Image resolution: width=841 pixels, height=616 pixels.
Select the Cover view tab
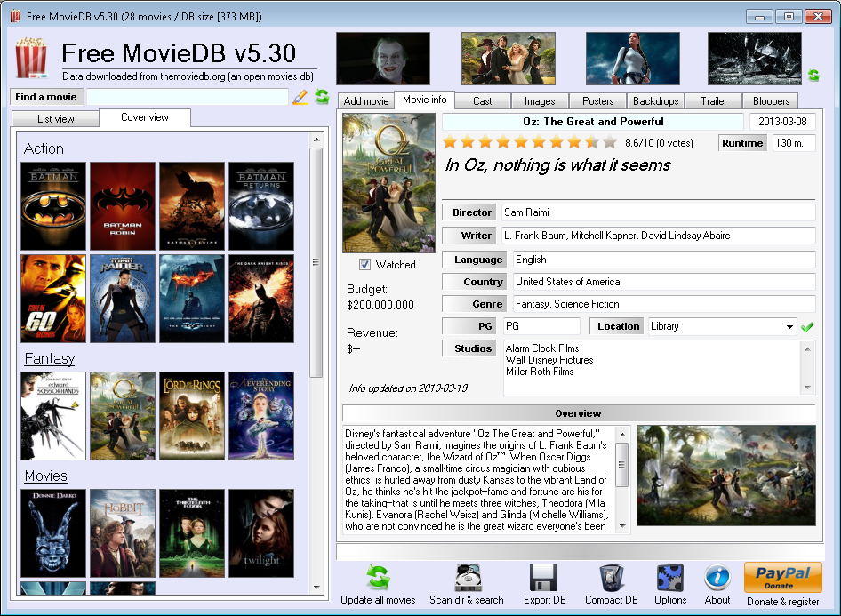145,117
